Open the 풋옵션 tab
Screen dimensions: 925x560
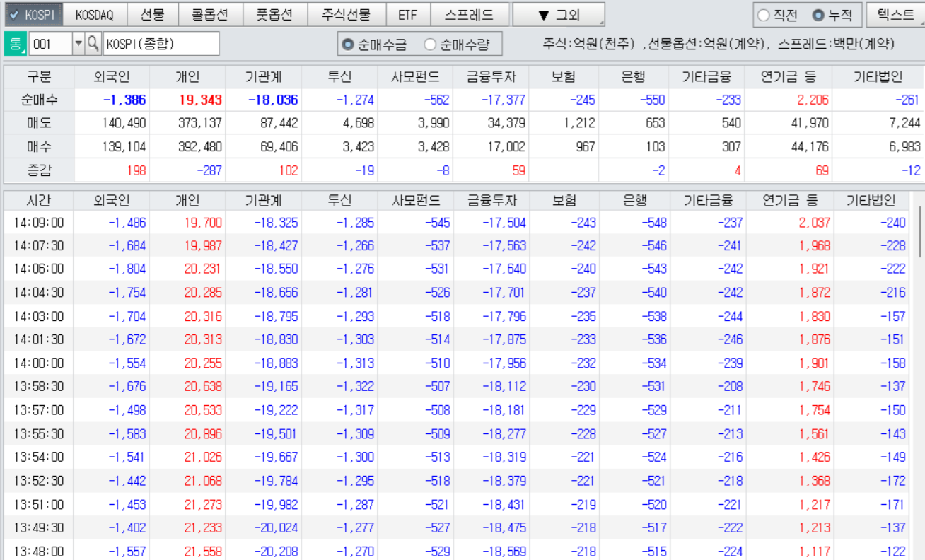(x=274, y=14)
